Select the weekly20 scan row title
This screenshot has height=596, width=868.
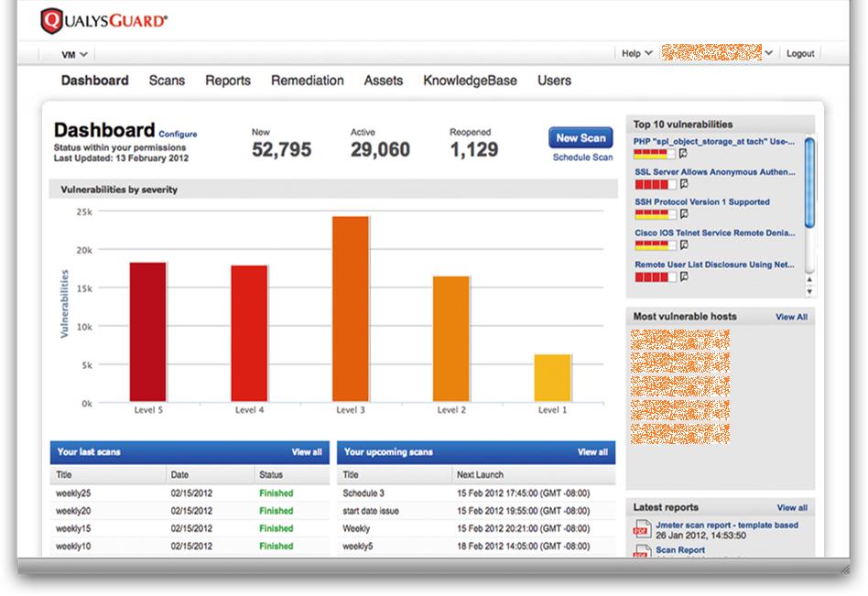point(73,511)
